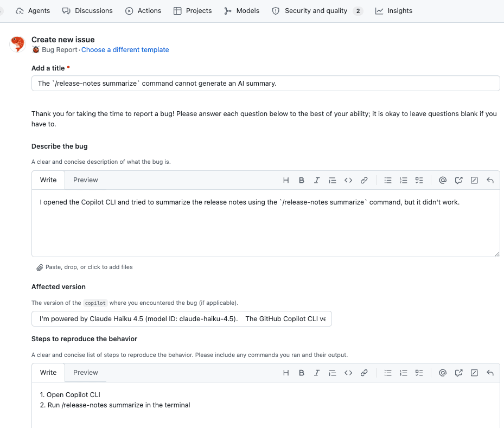Add a link in Describe the bug editor
The image size is (504, 428).
point(364,180)
